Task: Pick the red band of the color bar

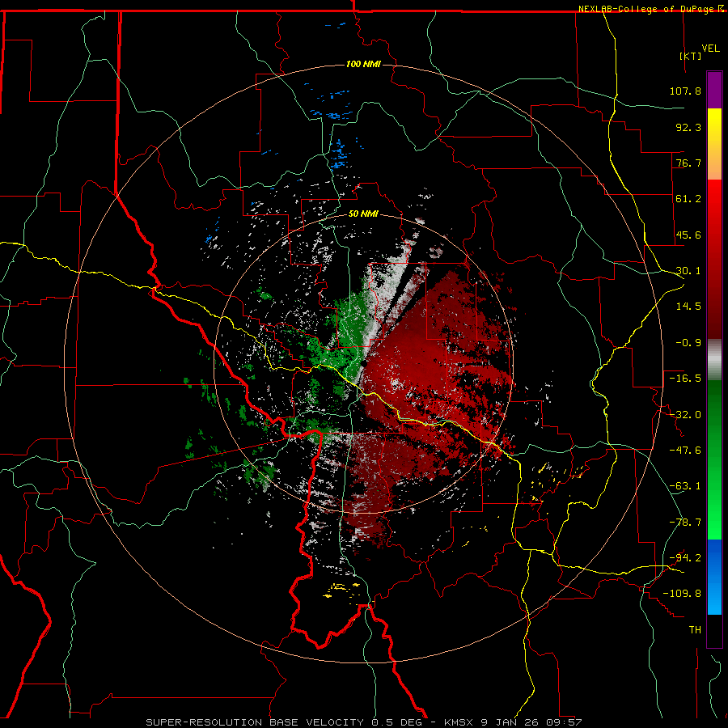Action: coord(714,259)
